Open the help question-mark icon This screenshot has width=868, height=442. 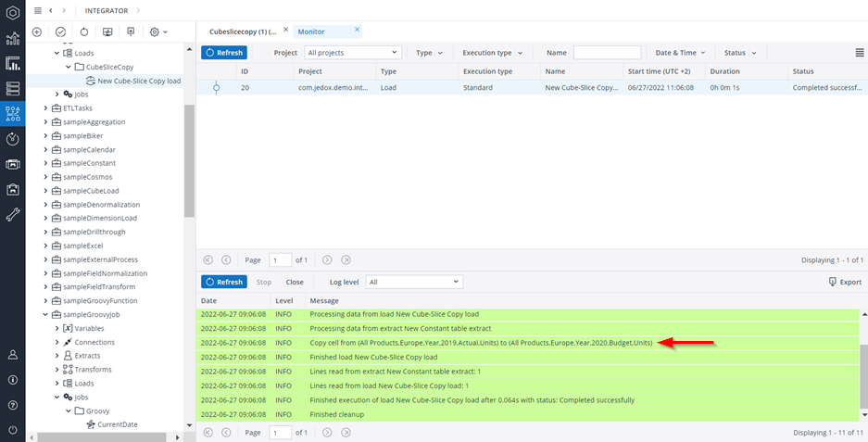[x=13, y=405]
